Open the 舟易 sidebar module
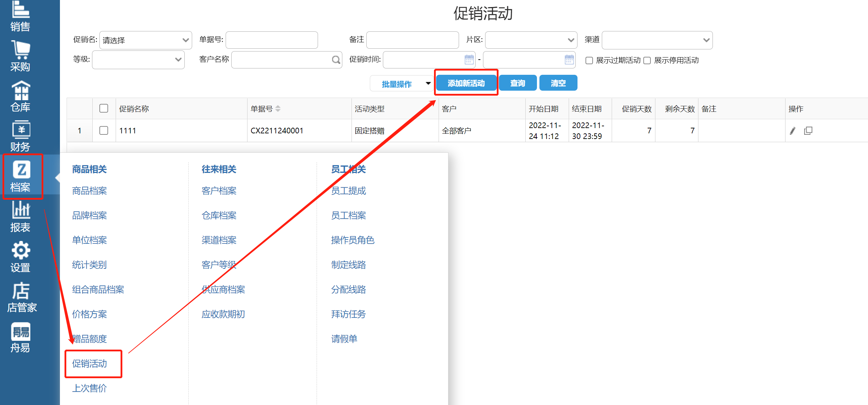Viewport: 868px width, 405px height. (20, 337)
